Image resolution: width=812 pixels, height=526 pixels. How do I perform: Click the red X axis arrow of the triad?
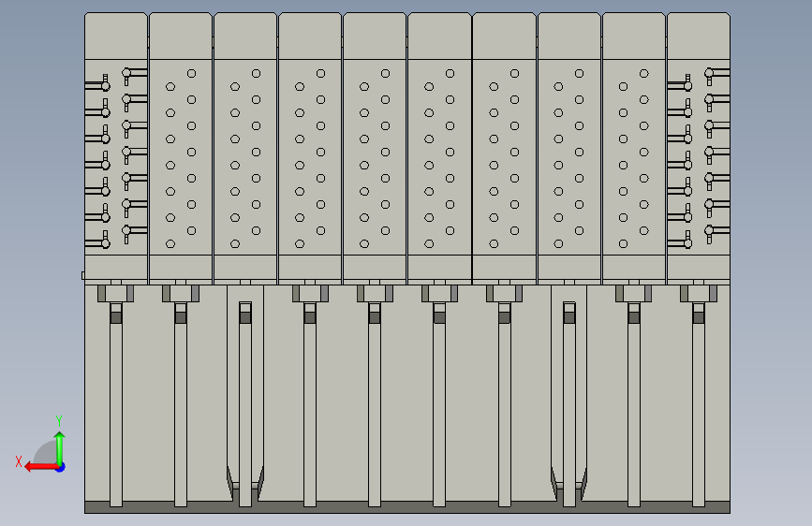(40, 467)
